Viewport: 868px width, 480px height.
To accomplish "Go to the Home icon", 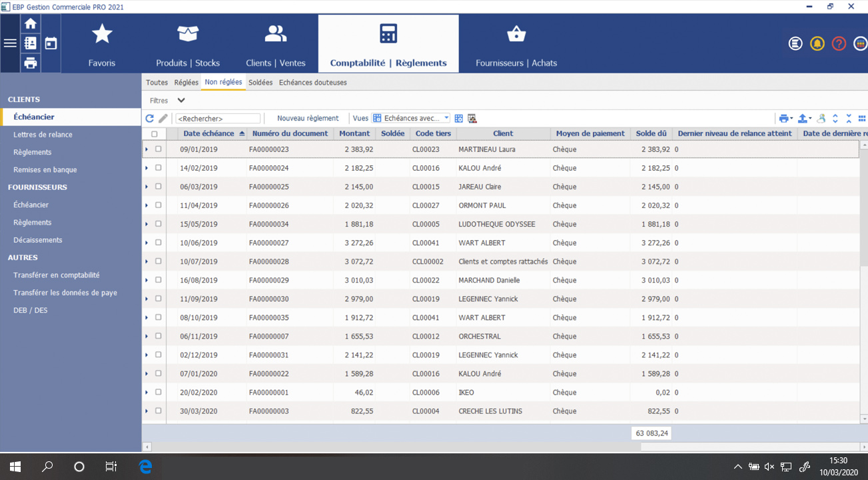I will point(30,24).
